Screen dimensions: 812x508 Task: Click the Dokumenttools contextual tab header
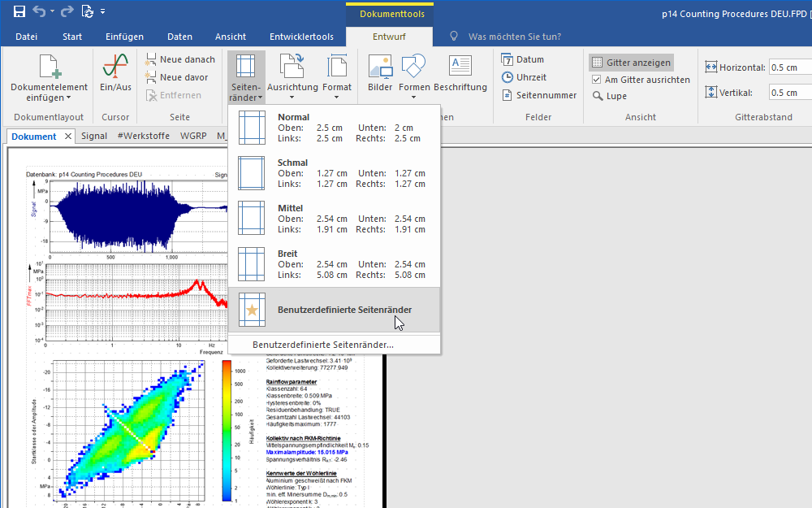392,14
